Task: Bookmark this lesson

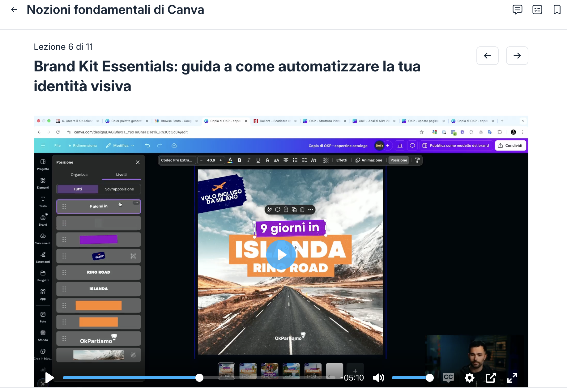Action: pyautogui.click(x=557, y=10)
